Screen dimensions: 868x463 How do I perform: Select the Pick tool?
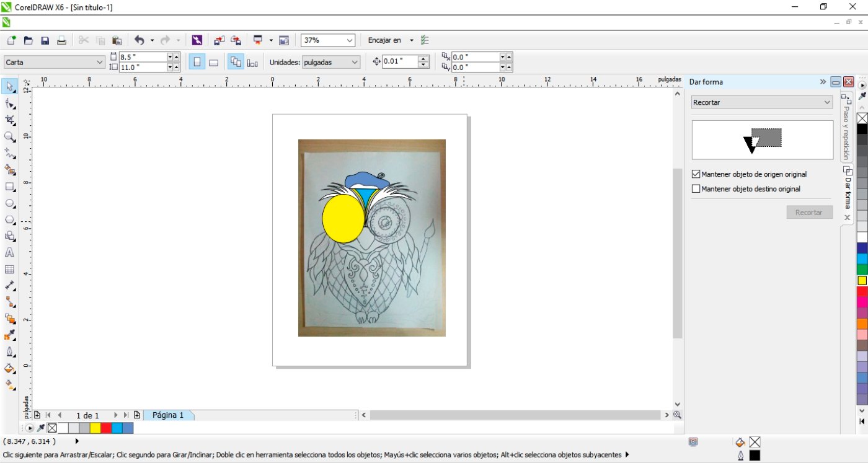coord(10,86)
